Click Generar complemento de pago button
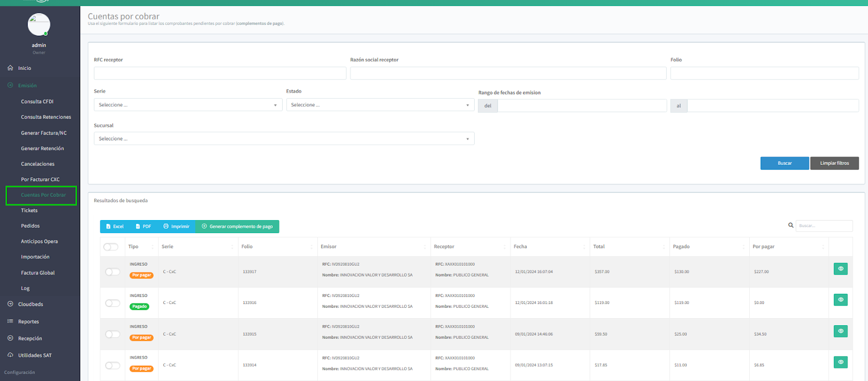The width and height of the screenshot is (868, 381). 237,227
